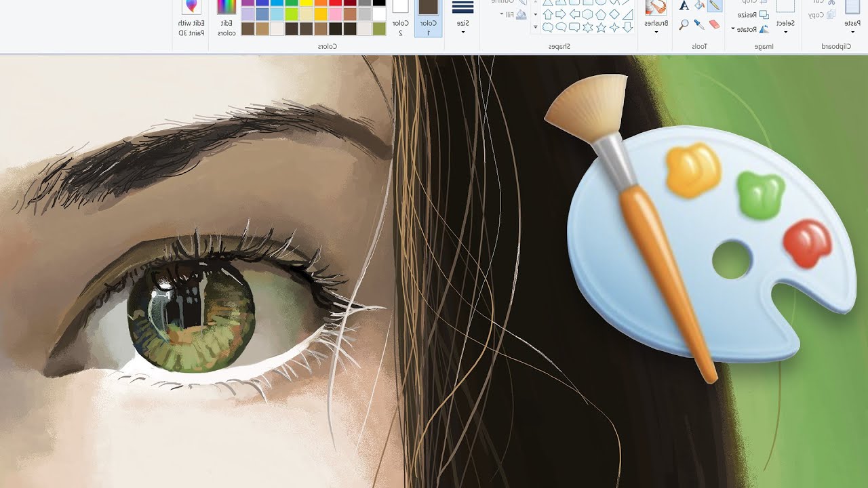Pick the olive green custom color swatch
This screenshot has width=868, height=488.
pos(379,28)
